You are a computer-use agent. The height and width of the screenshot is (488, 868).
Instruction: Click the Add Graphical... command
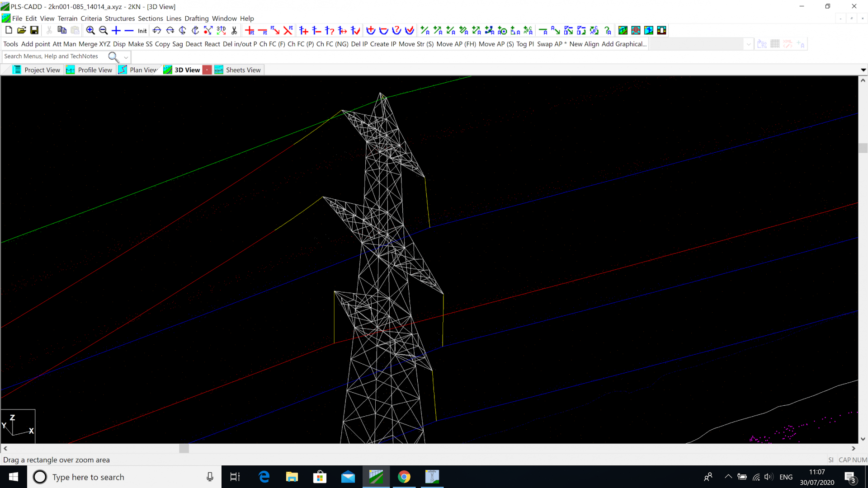coord(624,44)
